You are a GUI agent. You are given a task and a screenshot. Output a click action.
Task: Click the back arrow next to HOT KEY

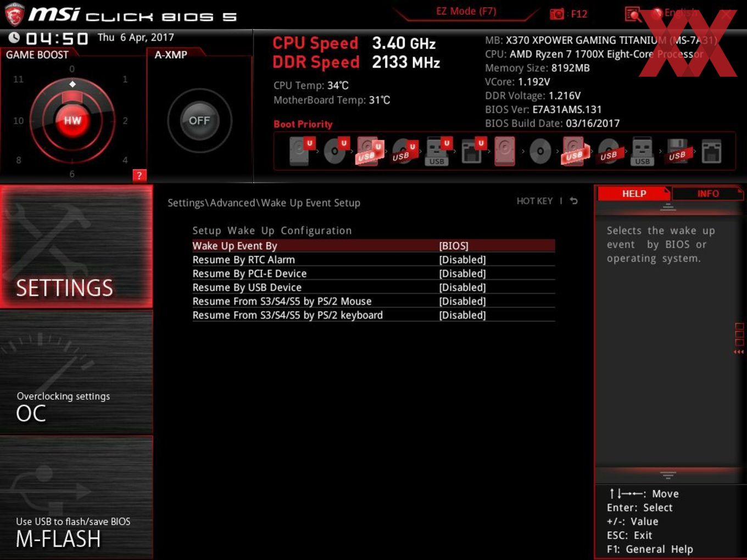573,201
